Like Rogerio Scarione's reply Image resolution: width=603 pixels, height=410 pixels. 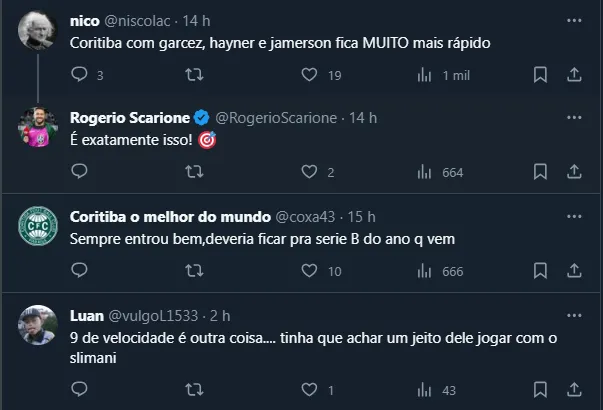[310, 172]
